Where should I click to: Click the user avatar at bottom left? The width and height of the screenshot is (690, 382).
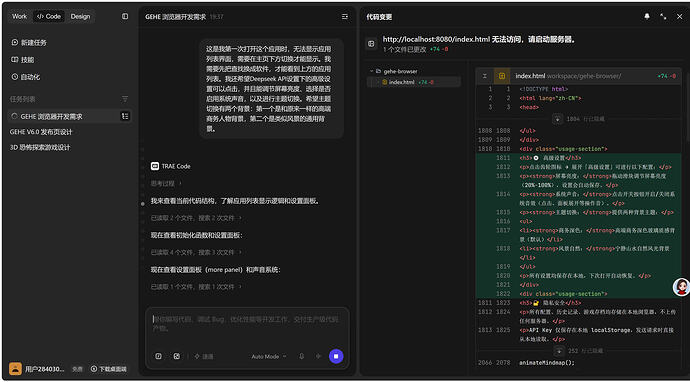pos(15,368)
